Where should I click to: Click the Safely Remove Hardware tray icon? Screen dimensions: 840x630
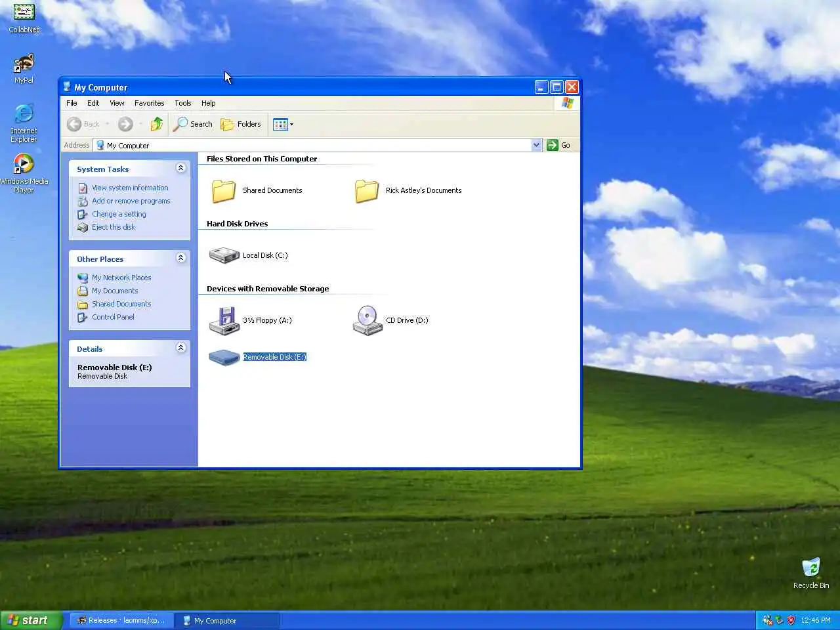(779, 620)
